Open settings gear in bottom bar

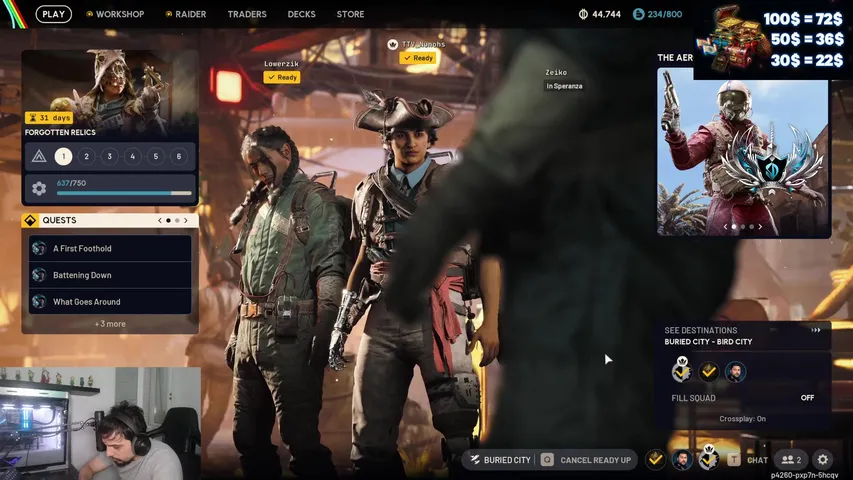[x=823, y=460]
